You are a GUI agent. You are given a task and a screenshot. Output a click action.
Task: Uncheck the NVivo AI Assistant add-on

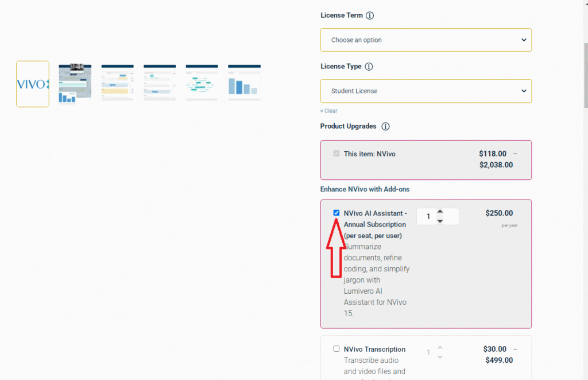(336, 213)
